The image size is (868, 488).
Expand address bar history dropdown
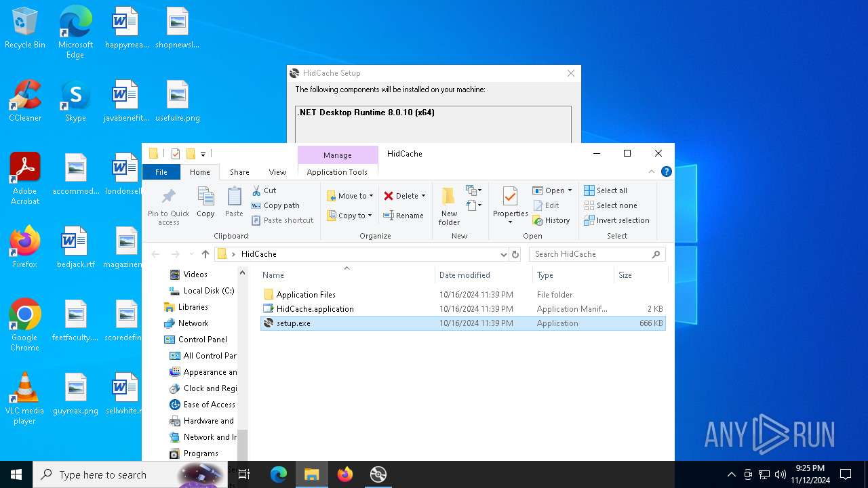pos(503,254)
